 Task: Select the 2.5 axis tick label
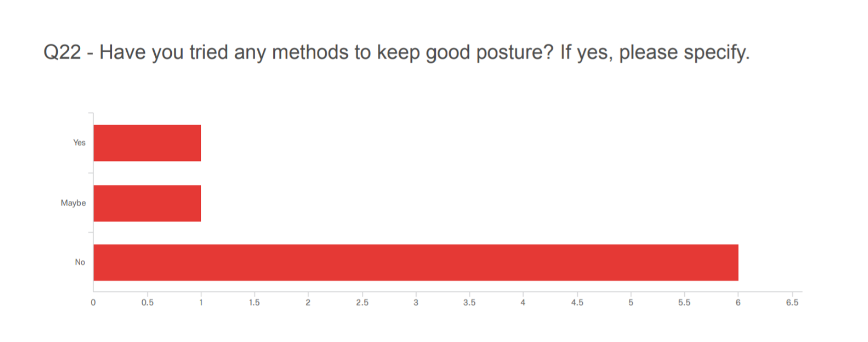tap(362, 303)
